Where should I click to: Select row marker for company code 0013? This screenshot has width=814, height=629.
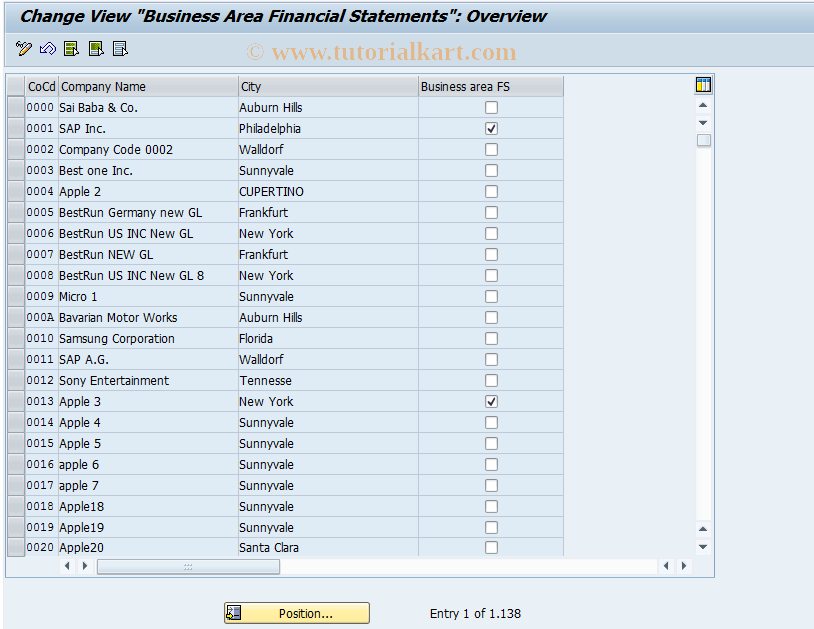tap(16, 401)
